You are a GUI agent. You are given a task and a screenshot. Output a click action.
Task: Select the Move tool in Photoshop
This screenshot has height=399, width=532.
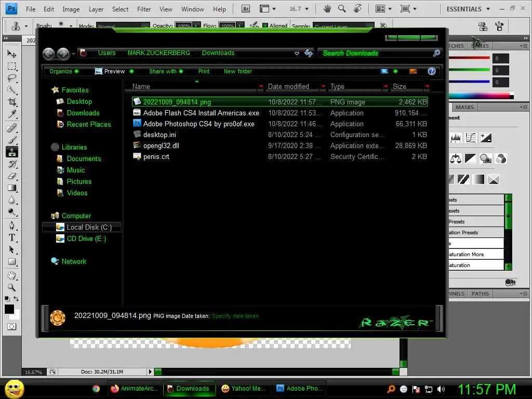coord(11,54)
